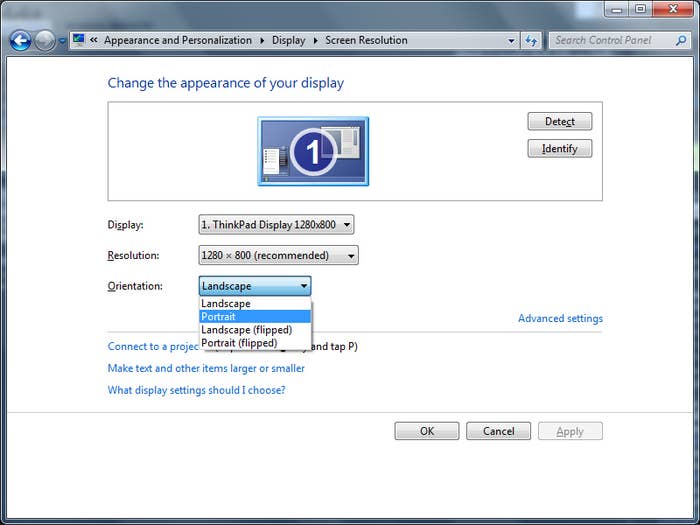Choose Portrait orientation option
This screenshot has width=700, height=525.
pyautogui.click(x=255, y=317)
